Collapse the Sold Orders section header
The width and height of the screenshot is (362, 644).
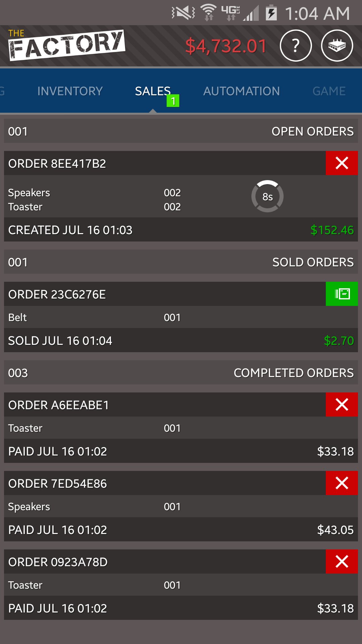(x=181, y=262)
